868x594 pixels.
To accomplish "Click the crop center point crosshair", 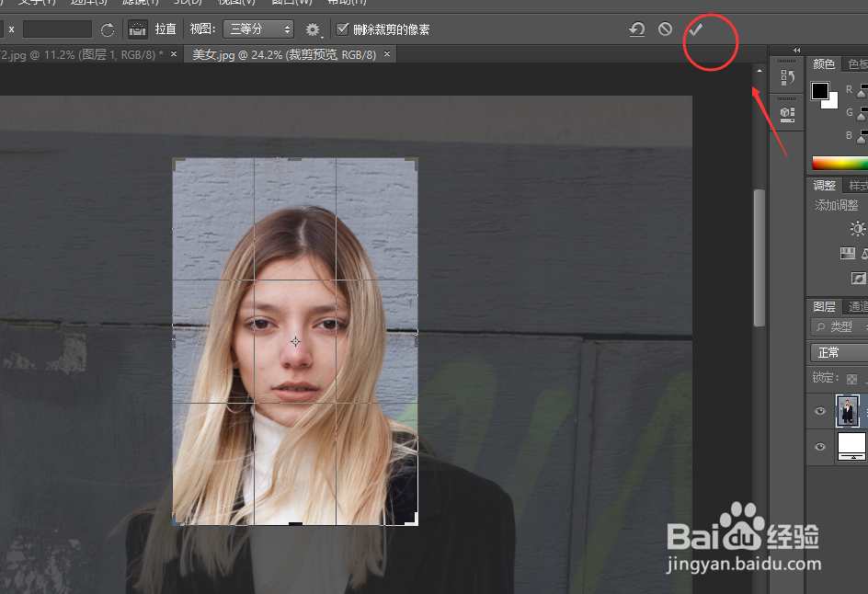I will click(x=295, y=341).
